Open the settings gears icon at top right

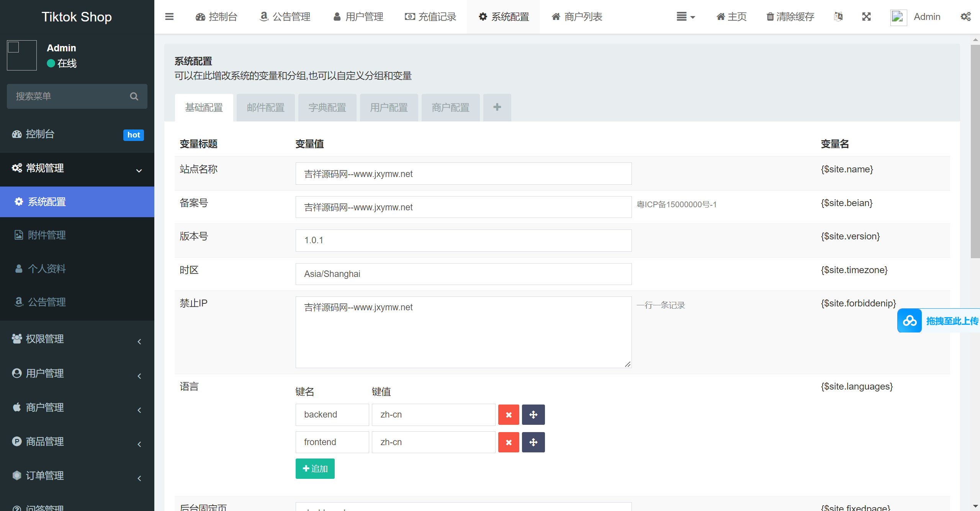click(x=966, y=16)
